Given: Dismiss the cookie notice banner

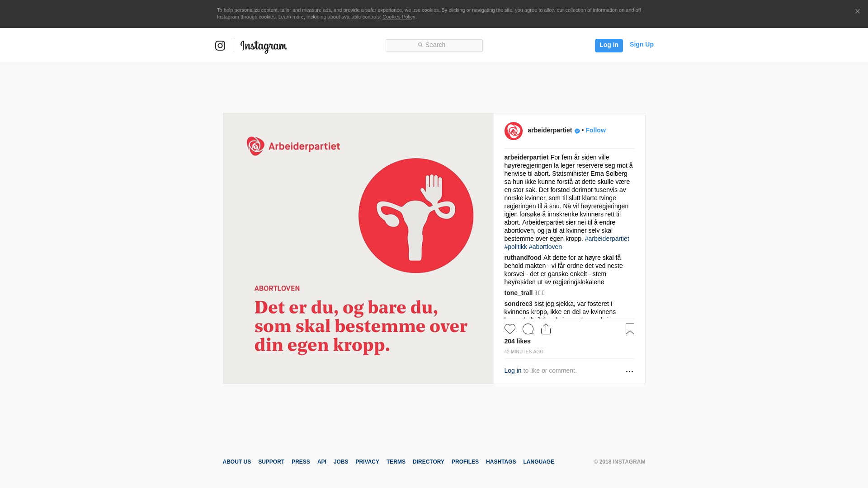Looking at the screenshot, I should [x=857, y=12].
